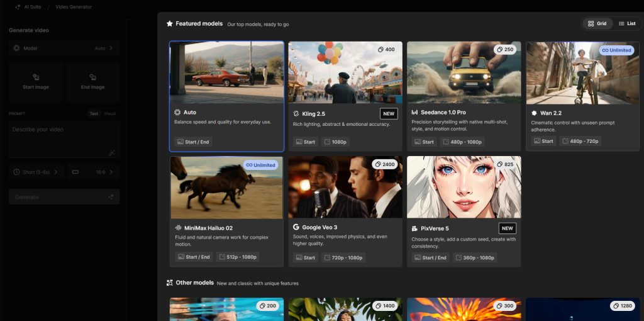
Task: Upload a Start image
Action: coord(36,82)
